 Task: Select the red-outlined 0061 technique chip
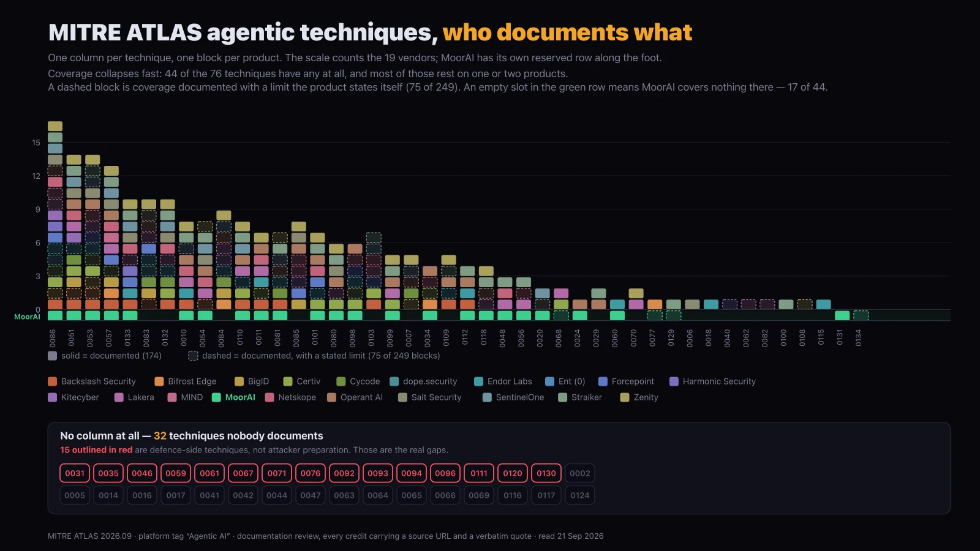tap(209, 473)
